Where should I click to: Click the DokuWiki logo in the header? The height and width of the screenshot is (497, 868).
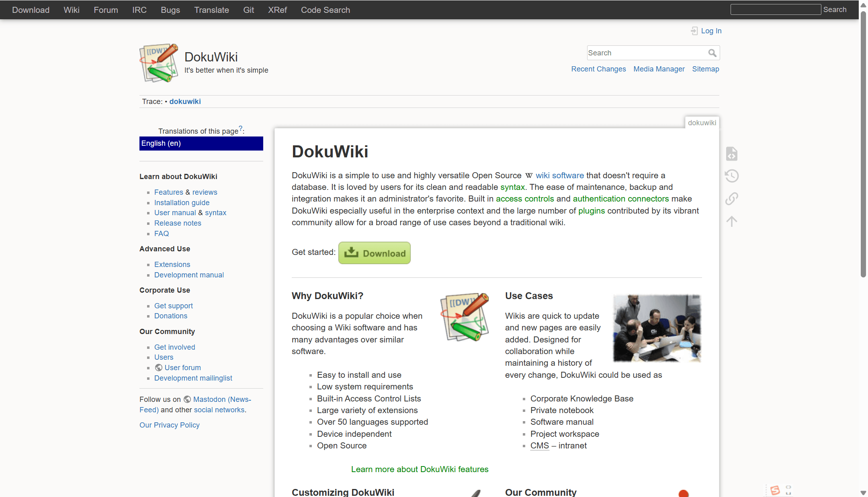point(159,63)
